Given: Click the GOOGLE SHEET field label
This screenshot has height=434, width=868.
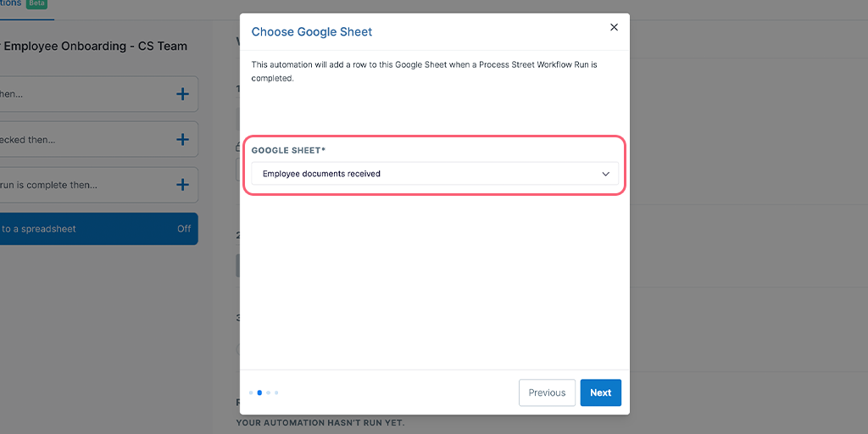Looking at the screenshot, I should pyautogui.click(x=288, y=150).
